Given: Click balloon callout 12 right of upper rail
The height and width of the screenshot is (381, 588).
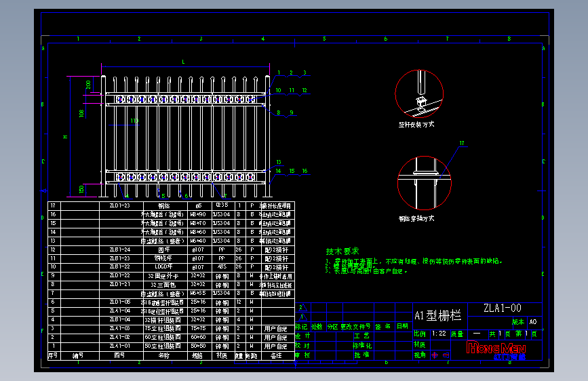Looking at the screenshot, I should tap(305, 90).
